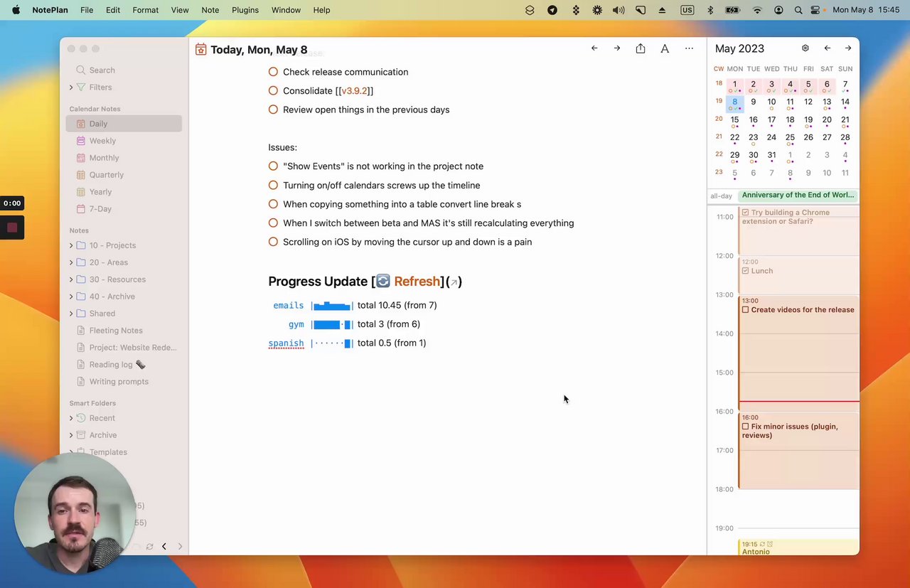Viewport: 910px width, 588px height.
Task: Expand the Templates folder
Action: coord(71,452)
